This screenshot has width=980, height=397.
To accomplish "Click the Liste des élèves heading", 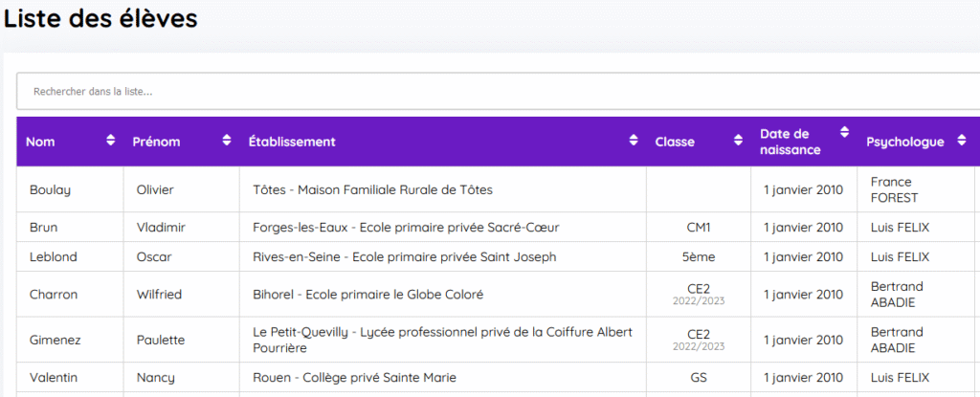I will pyautogui.click(x=100, y=18).
